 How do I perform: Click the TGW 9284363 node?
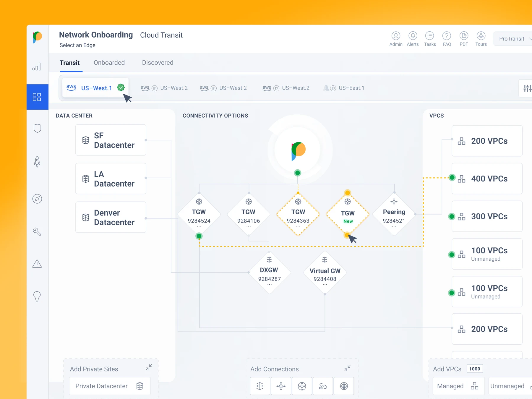(x=298, y=214)
